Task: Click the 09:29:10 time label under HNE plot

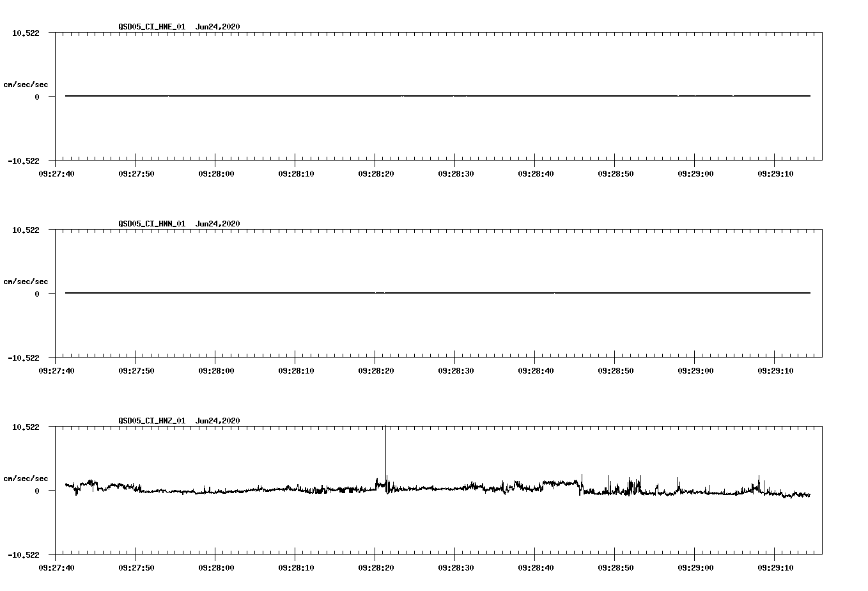Action: (x=775, y=174)
